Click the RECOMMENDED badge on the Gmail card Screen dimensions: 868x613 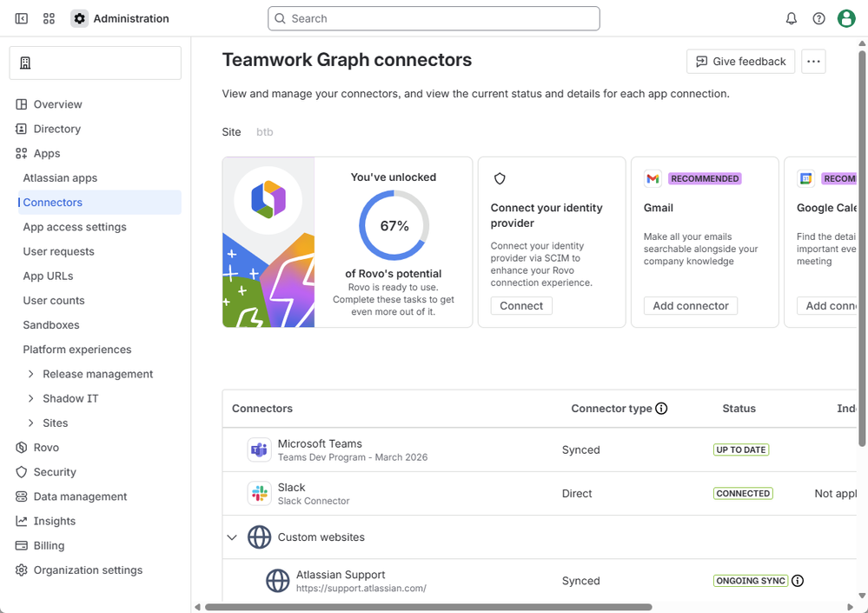point(705,178)
